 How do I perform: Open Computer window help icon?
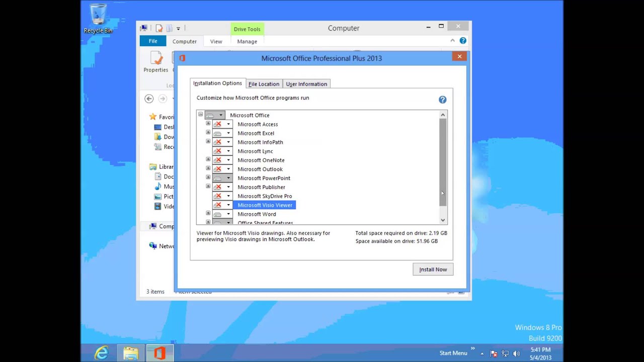pyautogui.click(x=463, y=41)
